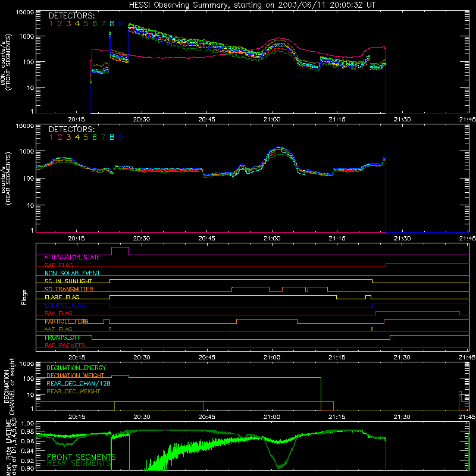Click the REAR_DEC_CHAN/128 legend entry
476x476 pixels.
click(x=79, y=383)
